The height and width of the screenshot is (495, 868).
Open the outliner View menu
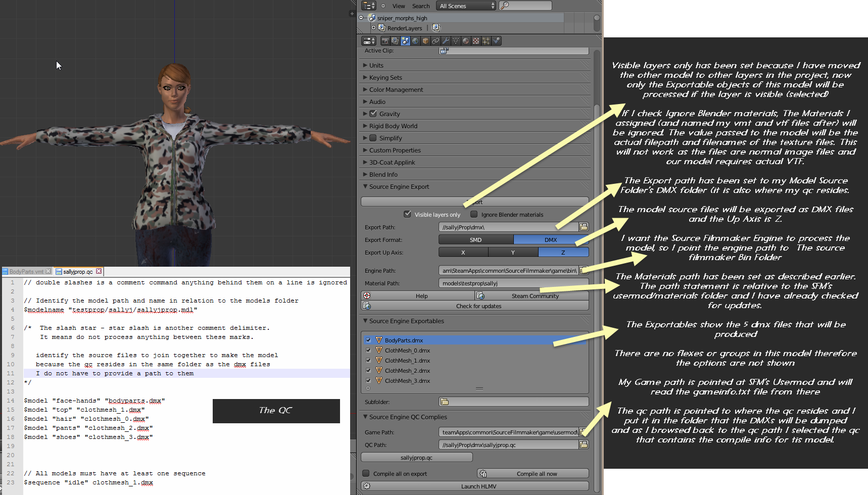(399, 6)
